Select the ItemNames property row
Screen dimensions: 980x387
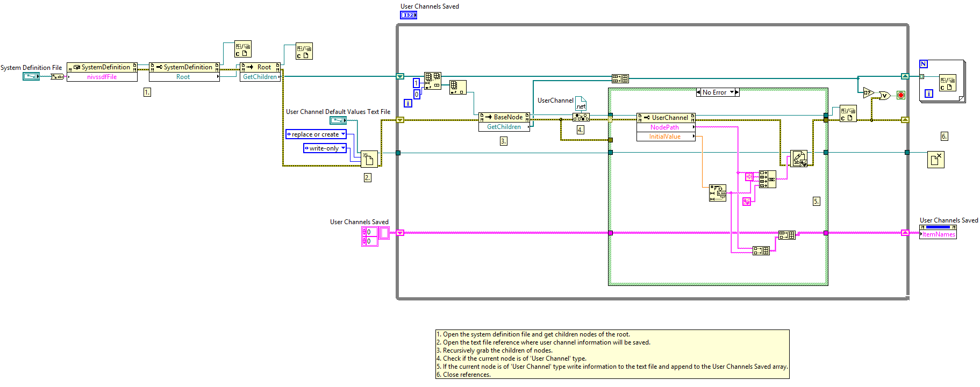coord(938,234)
